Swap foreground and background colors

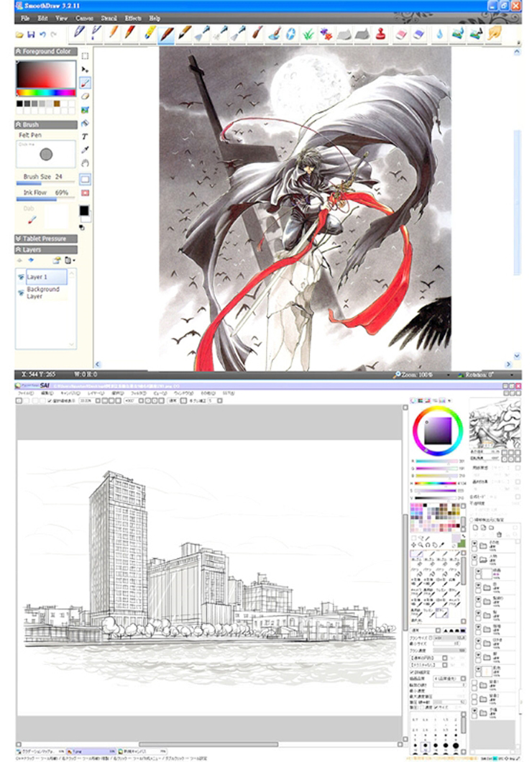[x=81, y=227]
